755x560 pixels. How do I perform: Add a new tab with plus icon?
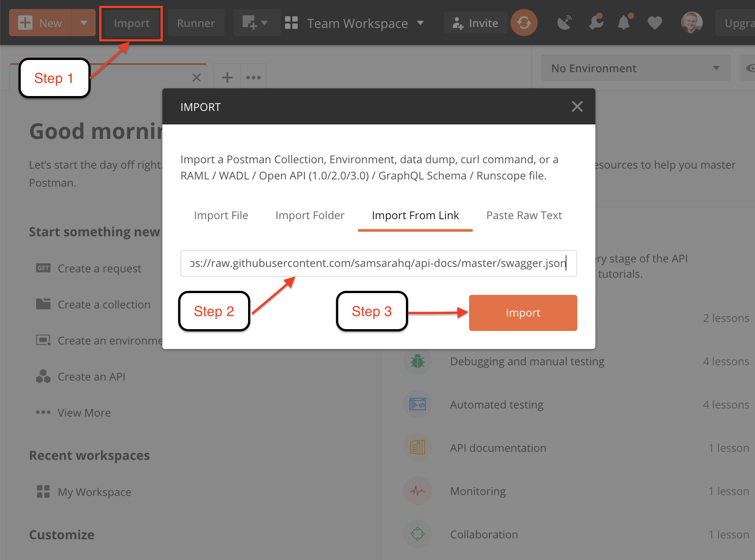pos(227,78)
